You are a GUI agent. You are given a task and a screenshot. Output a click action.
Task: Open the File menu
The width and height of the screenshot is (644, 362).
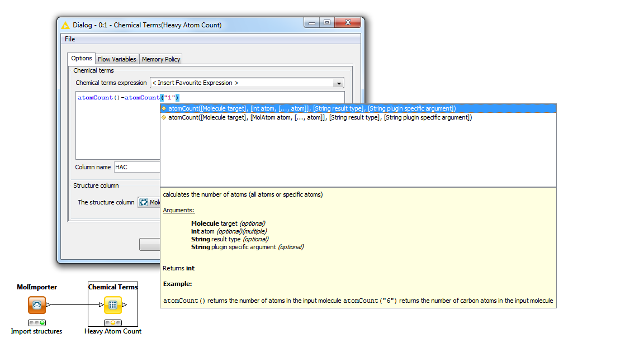tap(69, 39)
